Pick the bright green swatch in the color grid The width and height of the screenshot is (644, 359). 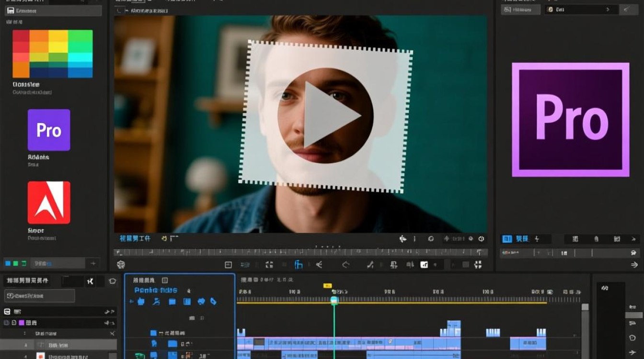(x=80, y=35)
